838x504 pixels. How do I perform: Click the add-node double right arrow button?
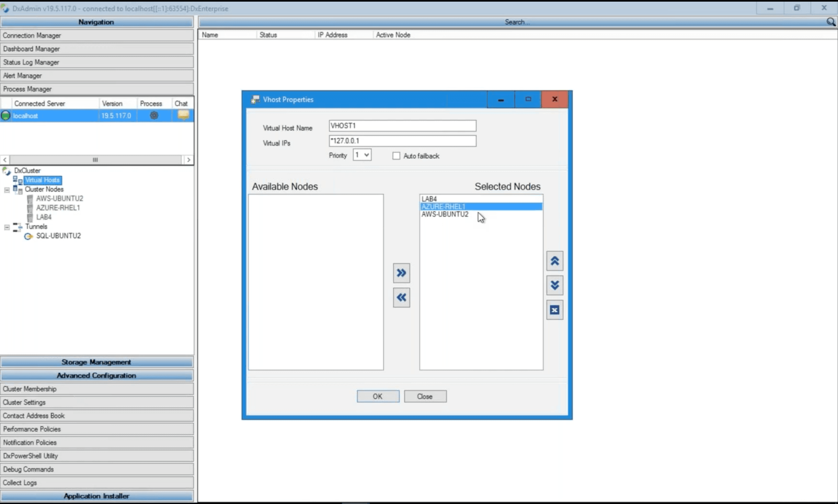click(401, 273)
